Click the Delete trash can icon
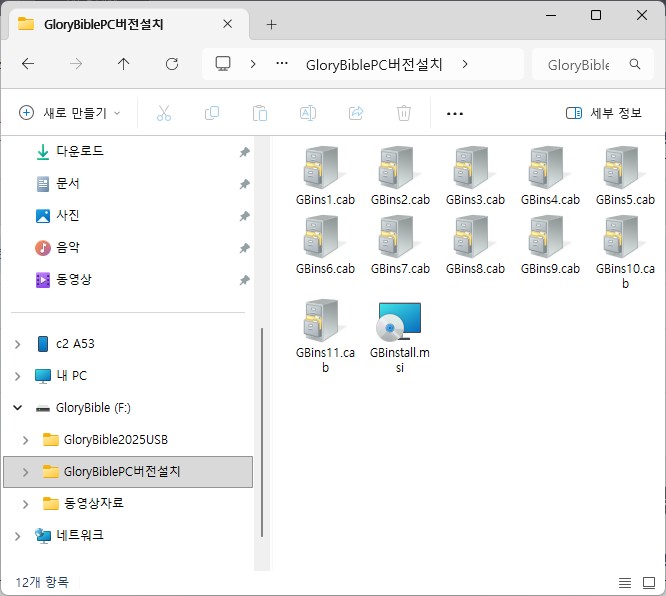The width and height of the screenshot is (666, 596). click(x=403, y=113)
